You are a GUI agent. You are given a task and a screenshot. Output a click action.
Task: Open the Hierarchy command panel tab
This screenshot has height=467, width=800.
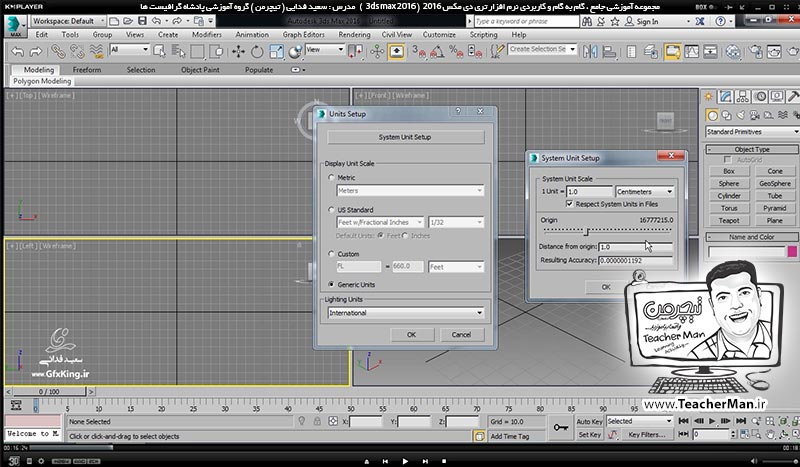[743, 96]
